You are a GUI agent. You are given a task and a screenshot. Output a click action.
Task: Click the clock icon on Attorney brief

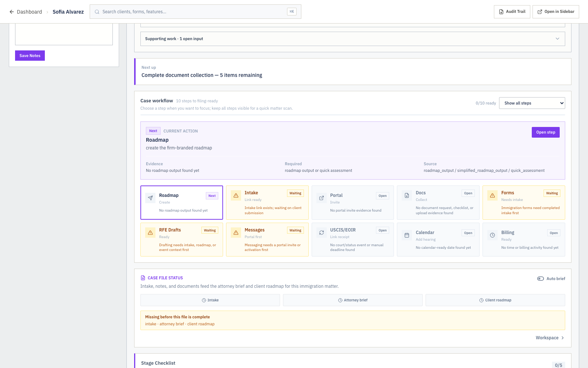340,300
